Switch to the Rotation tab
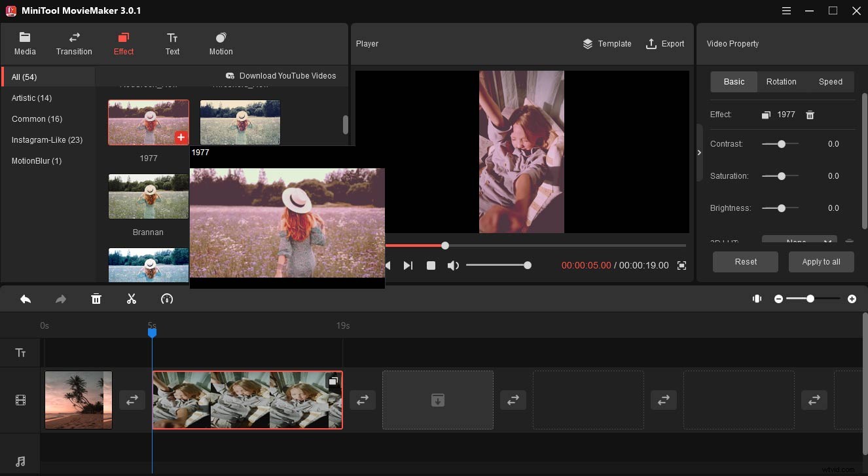The width and height of the screenshot is (868, 476). 781,81
